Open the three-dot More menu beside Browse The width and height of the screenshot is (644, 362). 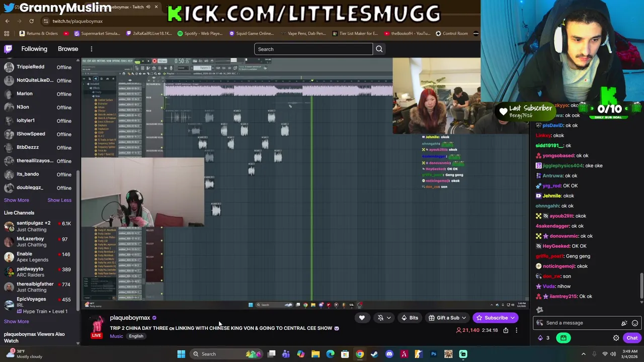tap(92, 49)
